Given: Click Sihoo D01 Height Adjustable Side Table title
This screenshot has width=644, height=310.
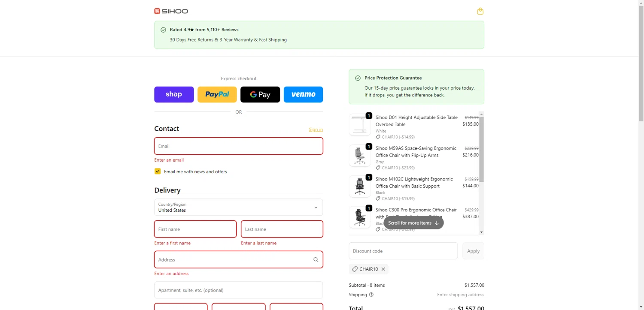Looking at the screenshot, I should pos(416,121).
